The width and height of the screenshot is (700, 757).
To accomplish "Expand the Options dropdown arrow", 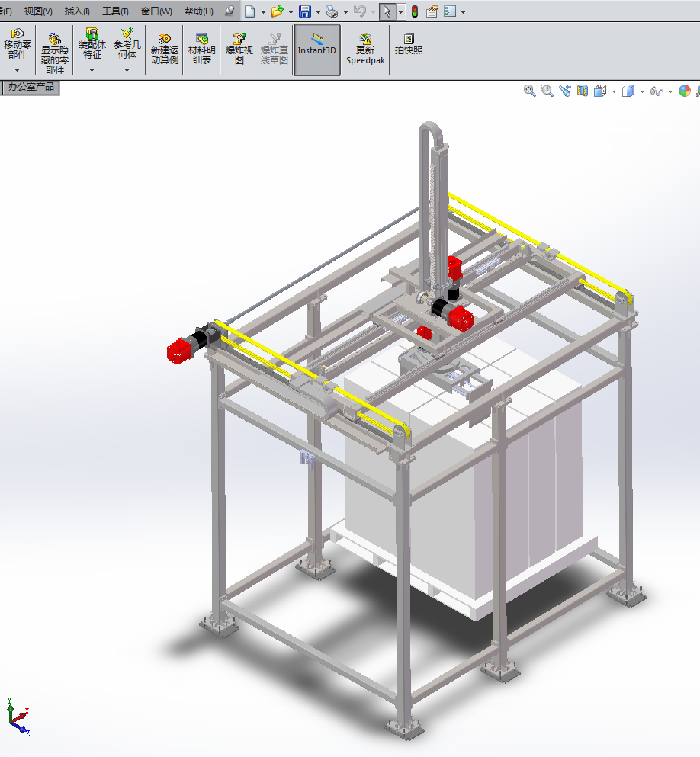I will [x=463, y=12].
